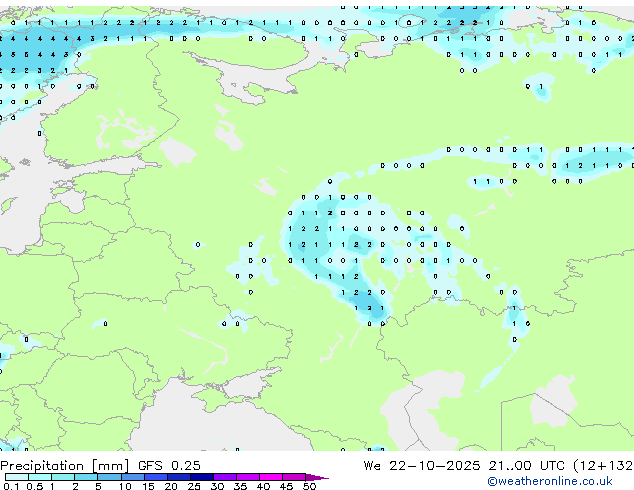Click the '25' legend scale label
The image size is (634, 490).
click(x=194, y=486)
